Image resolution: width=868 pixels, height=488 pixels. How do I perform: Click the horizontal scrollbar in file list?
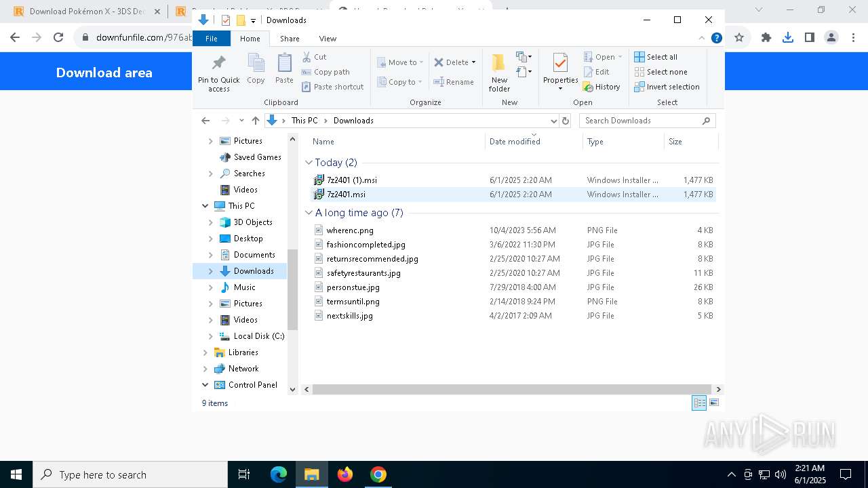point(512,390)
